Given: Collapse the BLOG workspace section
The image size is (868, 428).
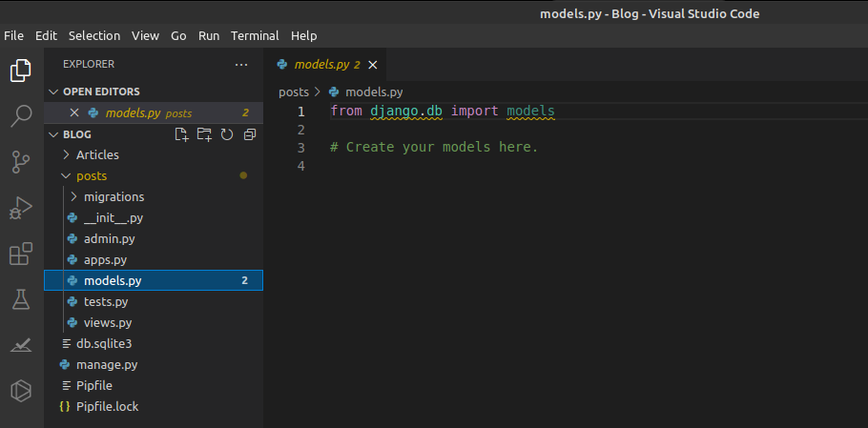Looking at the screenshot, I should pos(53,134).
